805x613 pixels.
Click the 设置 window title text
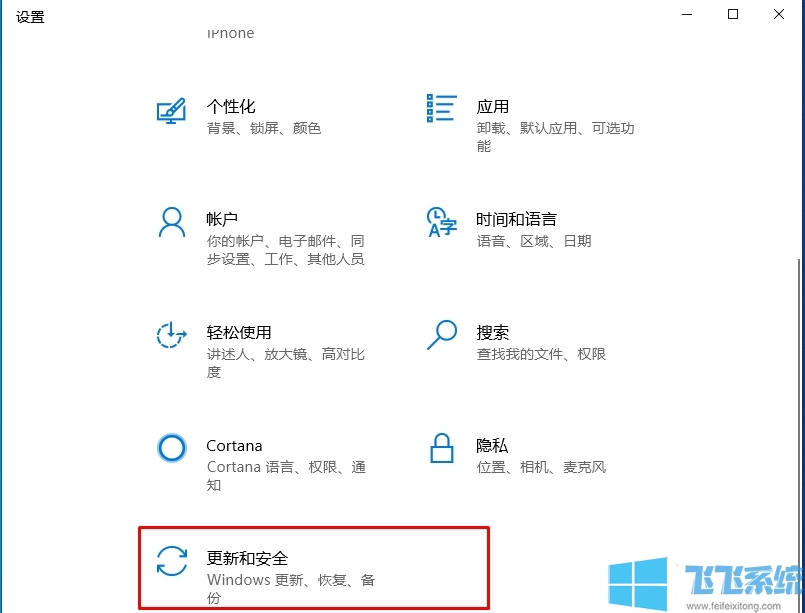[x=30, y=16]
